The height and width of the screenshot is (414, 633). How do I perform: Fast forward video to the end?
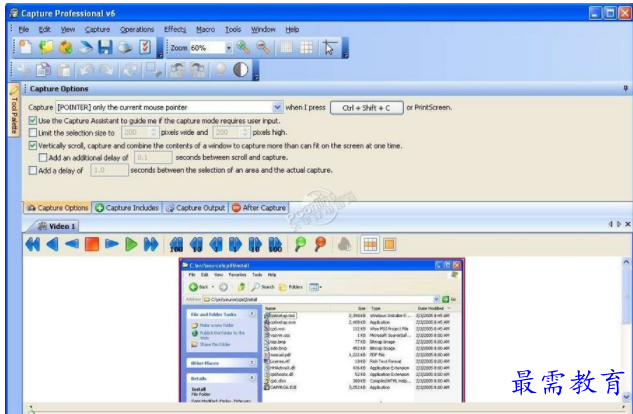151,244
